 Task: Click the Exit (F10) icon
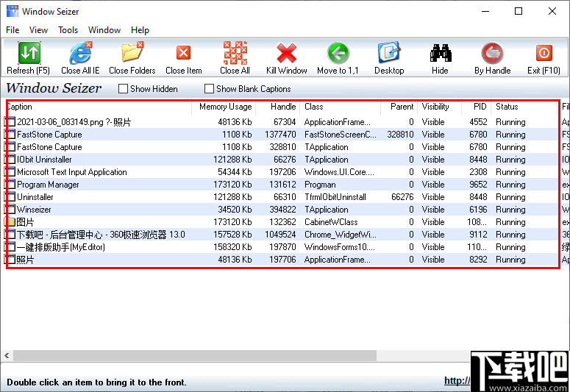coord(544,53)
